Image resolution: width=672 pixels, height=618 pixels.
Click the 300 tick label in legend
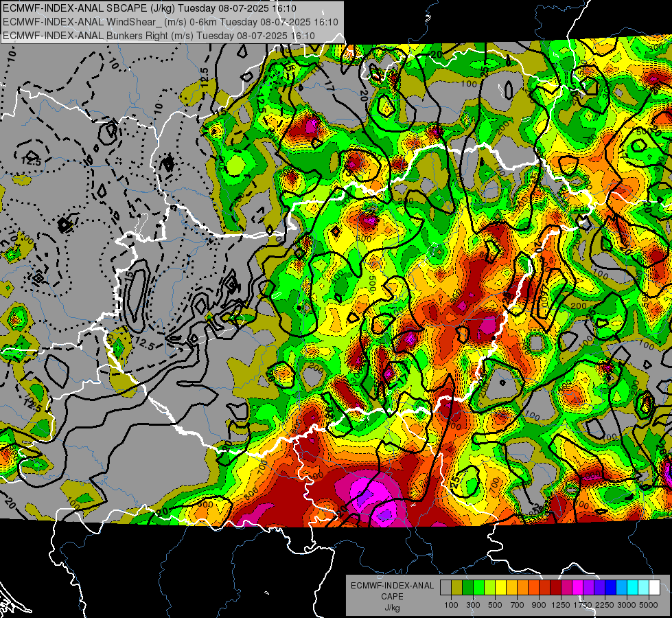click(473, 605)
